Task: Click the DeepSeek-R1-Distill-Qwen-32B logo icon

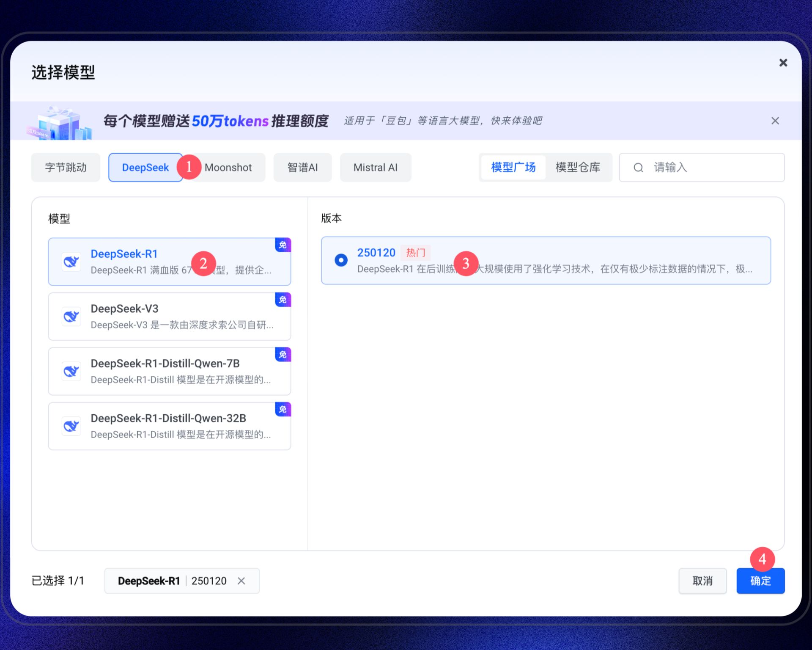Action: click(x=71, y=426)
